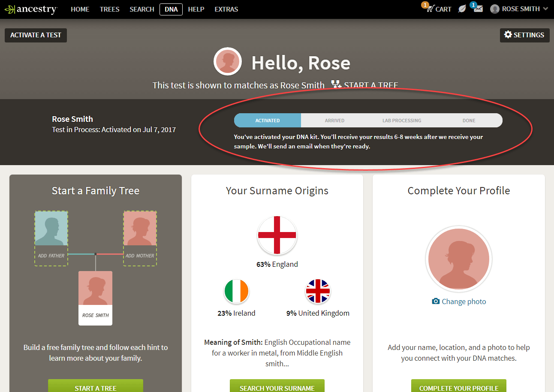Screen dimensions: 554x392
Task: Click the camera icon beside Change photo
Action: pyautogui.click(x=436, y=302)
